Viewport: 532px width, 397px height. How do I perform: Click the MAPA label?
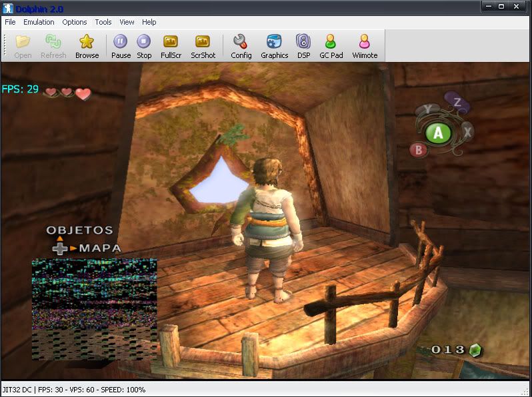(x=100, y=248)
